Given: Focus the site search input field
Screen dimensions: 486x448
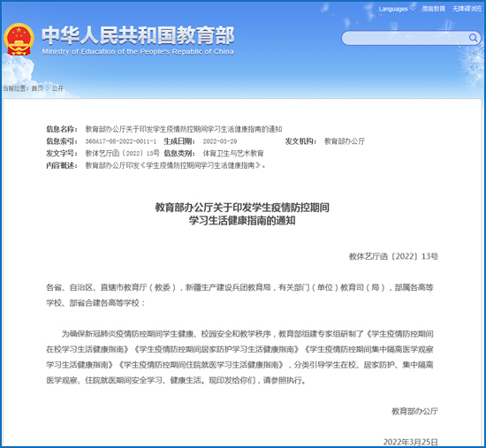Looking at the screenshot, I should tap(411, 38).
